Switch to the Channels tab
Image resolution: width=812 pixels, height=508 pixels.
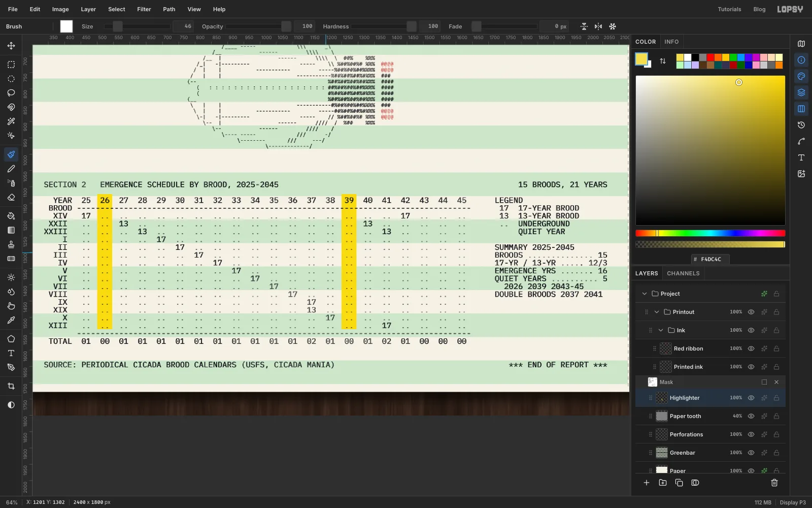(x=683, y=273)
